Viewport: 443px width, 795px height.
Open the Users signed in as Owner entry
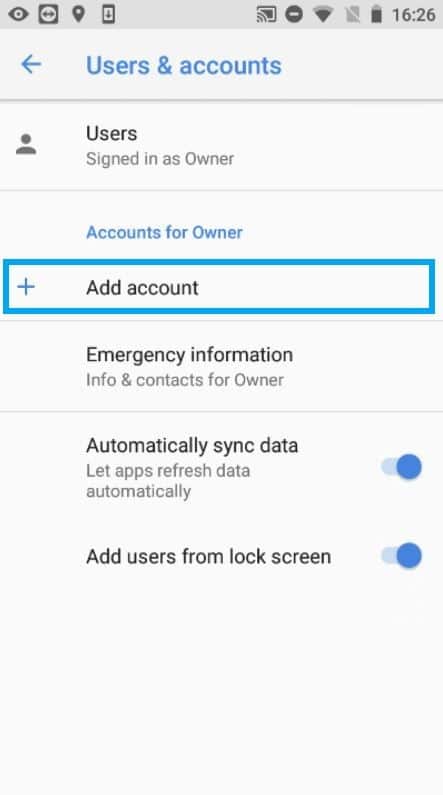click(222, 146)
